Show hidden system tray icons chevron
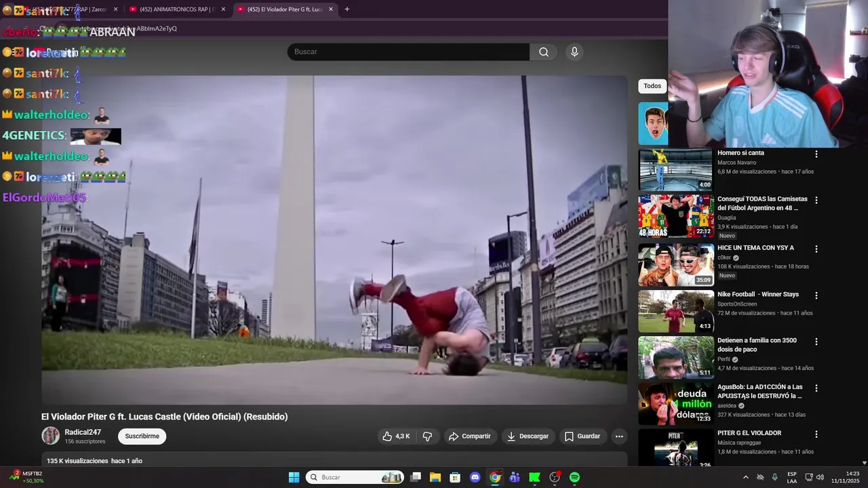The height and width of the screenshot is (488, 868). [x=745, y=477]
